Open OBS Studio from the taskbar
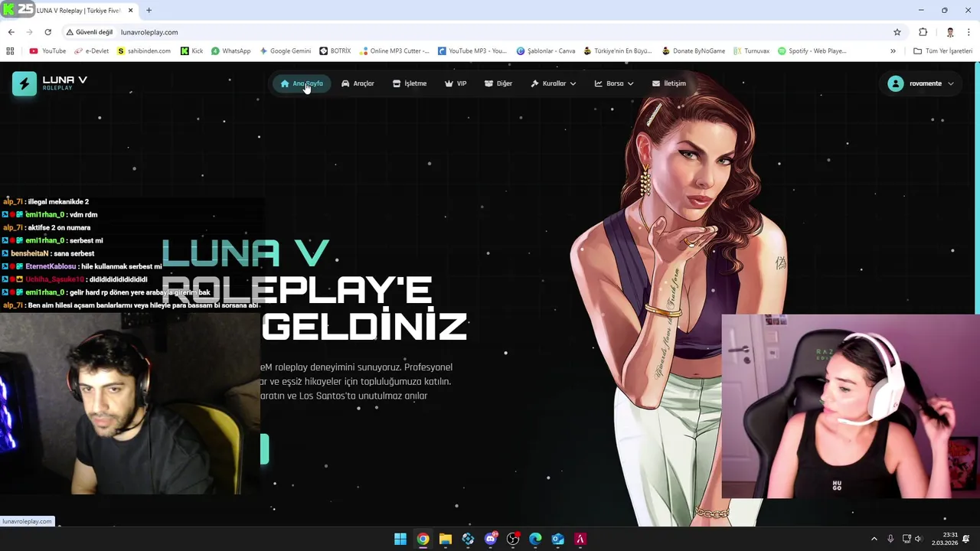Viewport: 980px width, 551px height. tap(513, 540)
